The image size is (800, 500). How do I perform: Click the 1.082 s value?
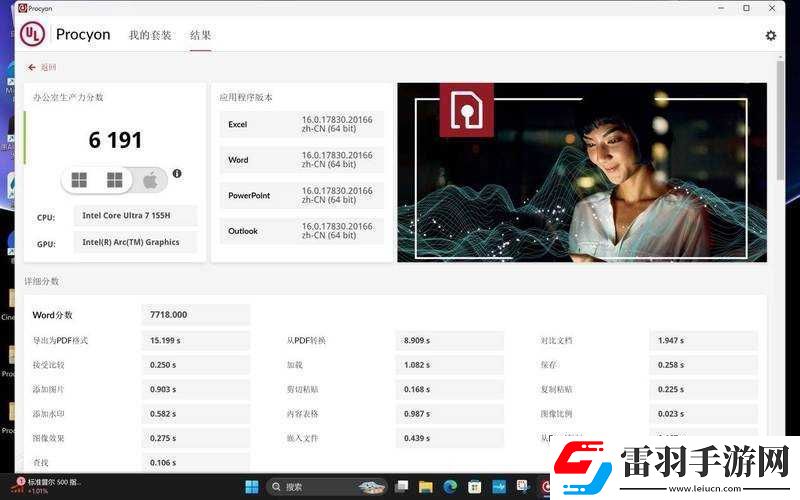coord(450,365)
